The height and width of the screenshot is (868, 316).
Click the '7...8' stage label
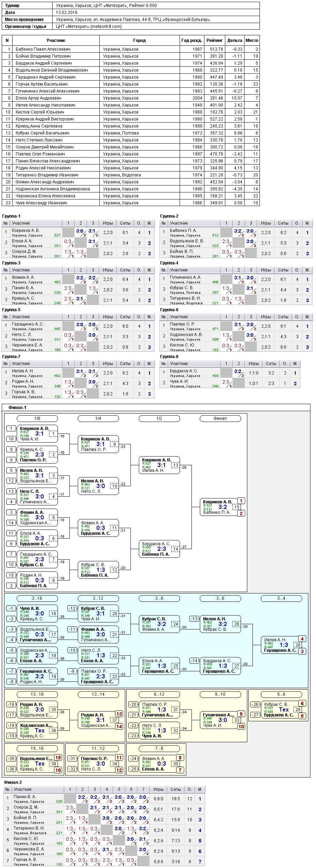159,749
